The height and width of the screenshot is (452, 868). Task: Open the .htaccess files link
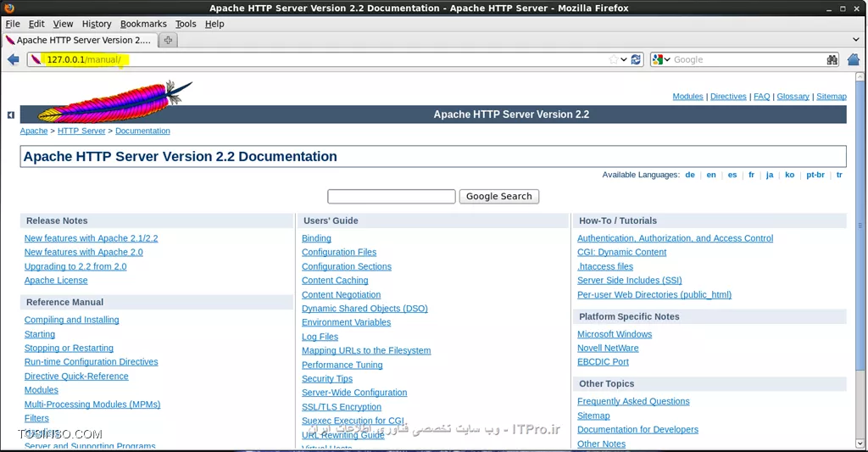605,266
